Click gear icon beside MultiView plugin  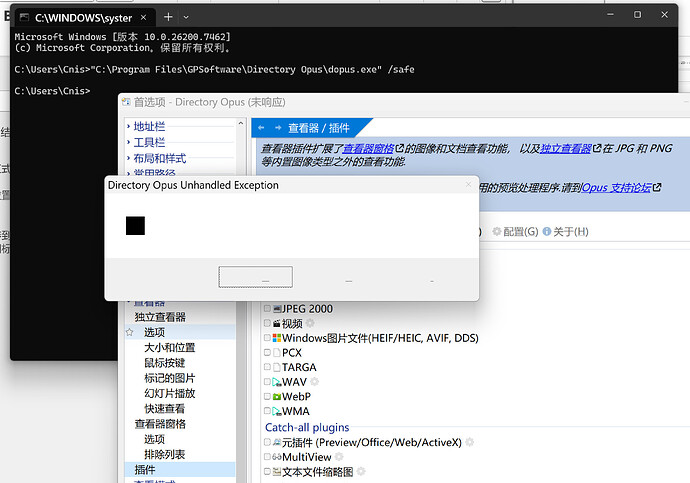coord(339,457)
